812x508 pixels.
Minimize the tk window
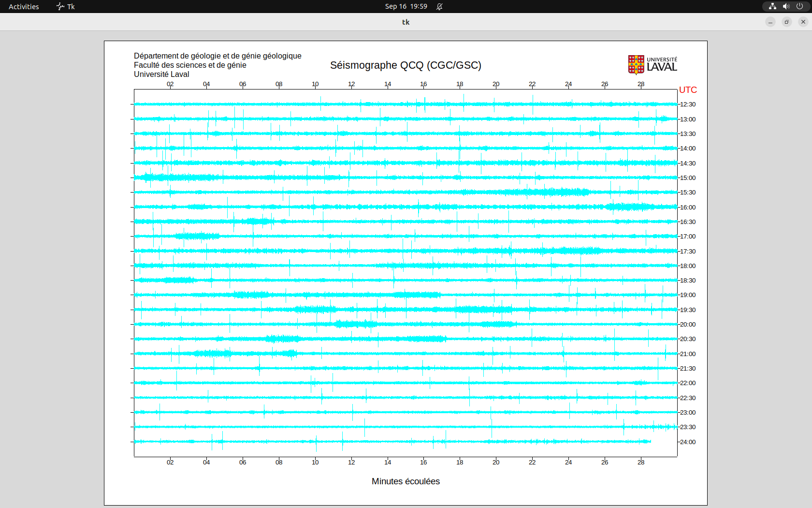click(x=770, y=22)
